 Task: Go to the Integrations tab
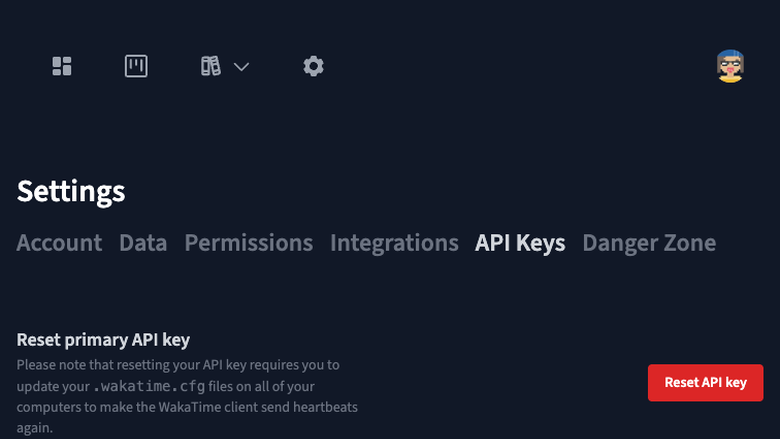[394, 244]
